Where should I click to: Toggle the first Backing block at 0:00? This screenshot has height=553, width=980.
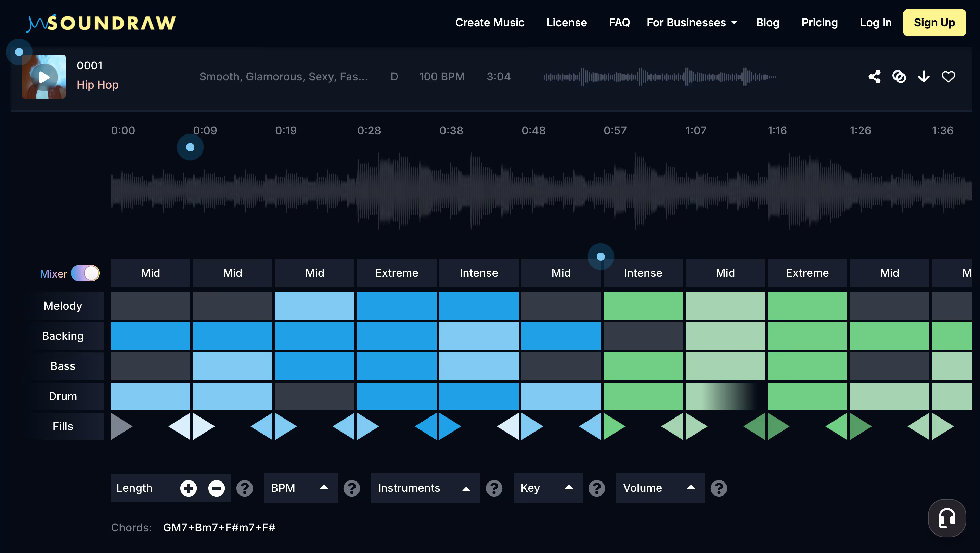[x=150, y=336]
